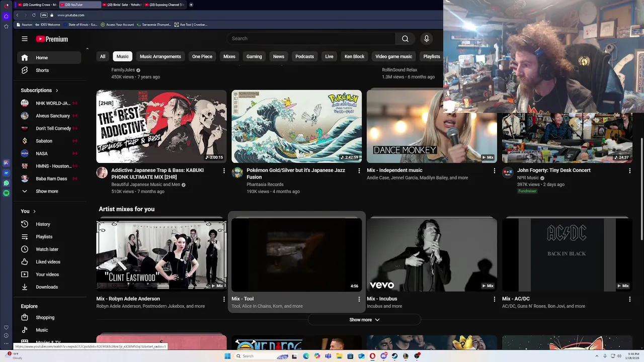The width and height of the screenshot is (644, 362).
Task: Go back in the browser
Action: [18, 15]
